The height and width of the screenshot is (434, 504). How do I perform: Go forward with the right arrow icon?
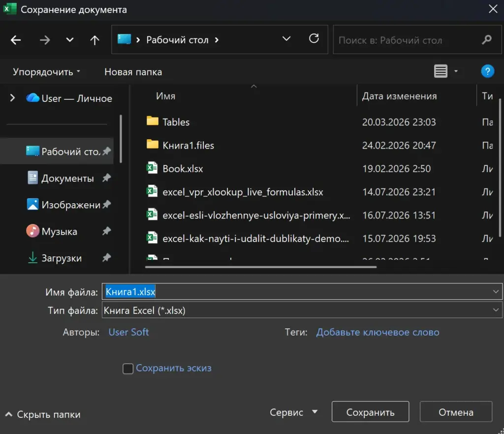click(45, 40)
